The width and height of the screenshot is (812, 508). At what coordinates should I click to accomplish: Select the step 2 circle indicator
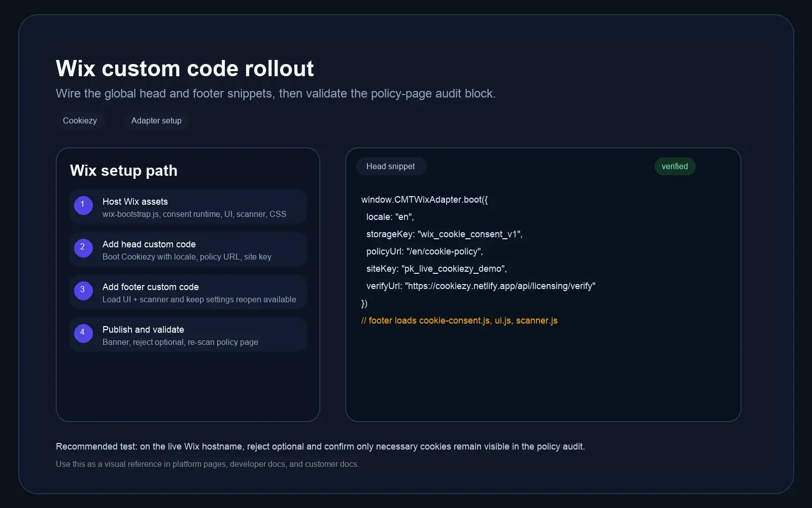(83, 248)
